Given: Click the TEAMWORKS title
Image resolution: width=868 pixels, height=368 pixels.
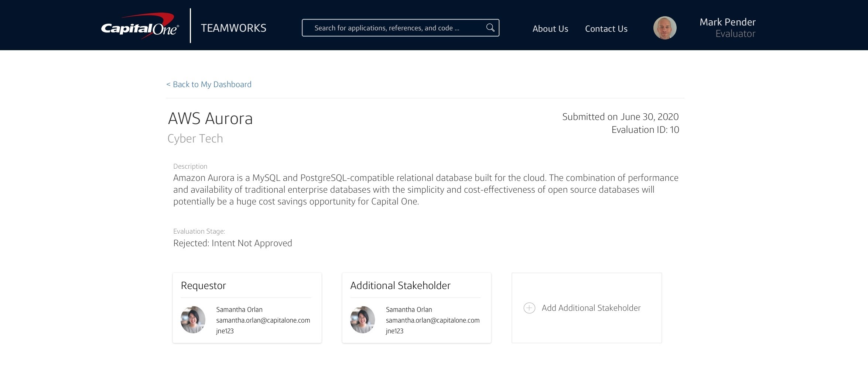Looking at the screenshot, I should [x=233, y=28].
